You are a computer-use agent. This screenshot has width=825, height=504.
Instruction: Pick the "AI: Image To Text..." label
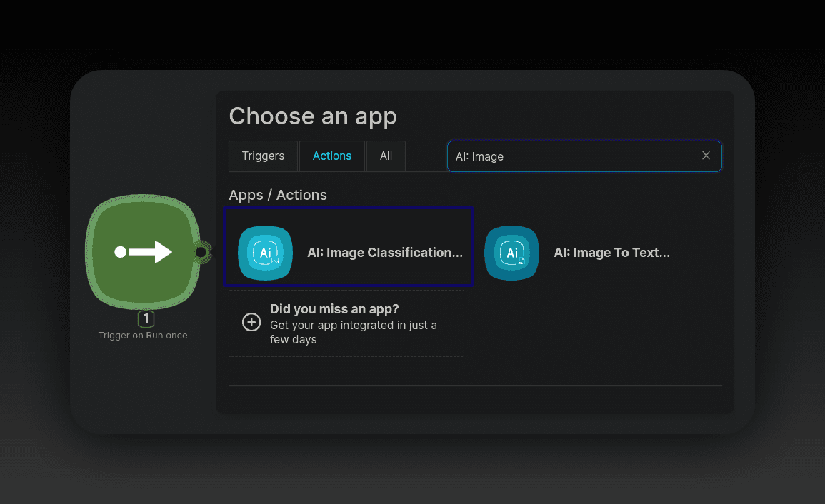[x=612, y=253]
